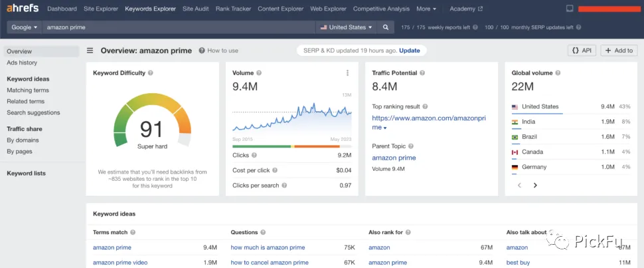Click the help icon beside Traffic Potential

click(x=422, y=73)
